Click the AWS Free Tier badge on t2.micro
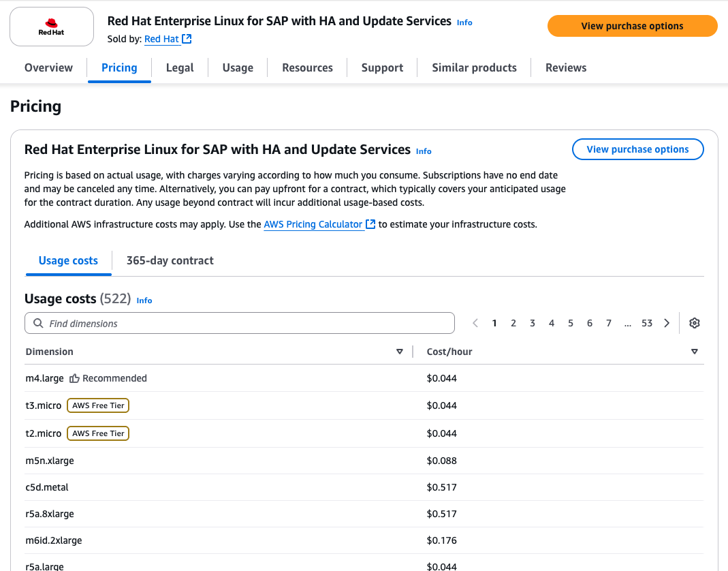This screenshot has height=571, width=728. pyautogui.click(x=98, y=433)
